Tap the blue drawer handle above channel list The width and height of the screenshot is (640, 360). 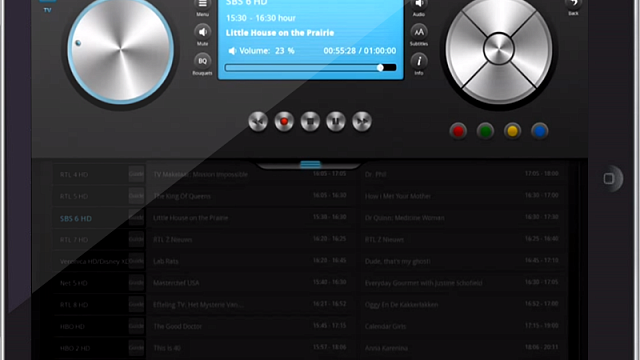pyautogui.click(x=310, y=164)
